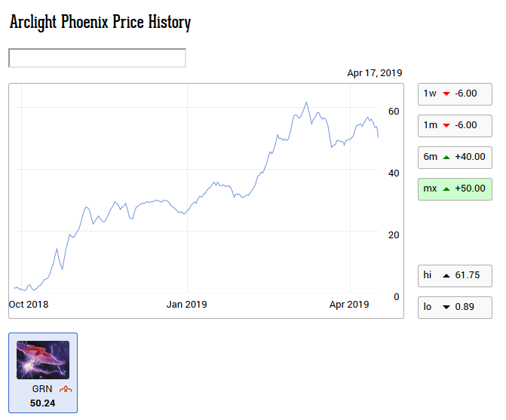Click the GRN set label

pyautogui.click(x=42, y=389)
